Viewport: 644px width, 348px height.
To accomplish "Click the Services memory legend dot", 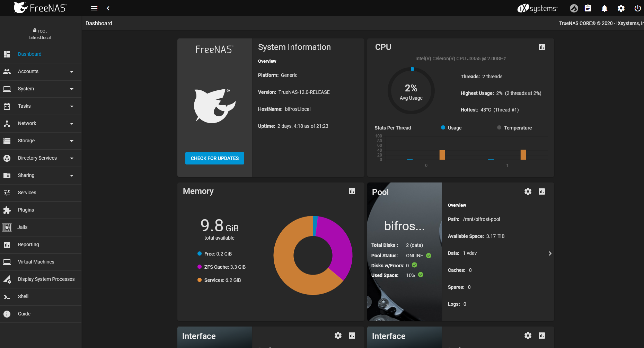I will [200, 280].
